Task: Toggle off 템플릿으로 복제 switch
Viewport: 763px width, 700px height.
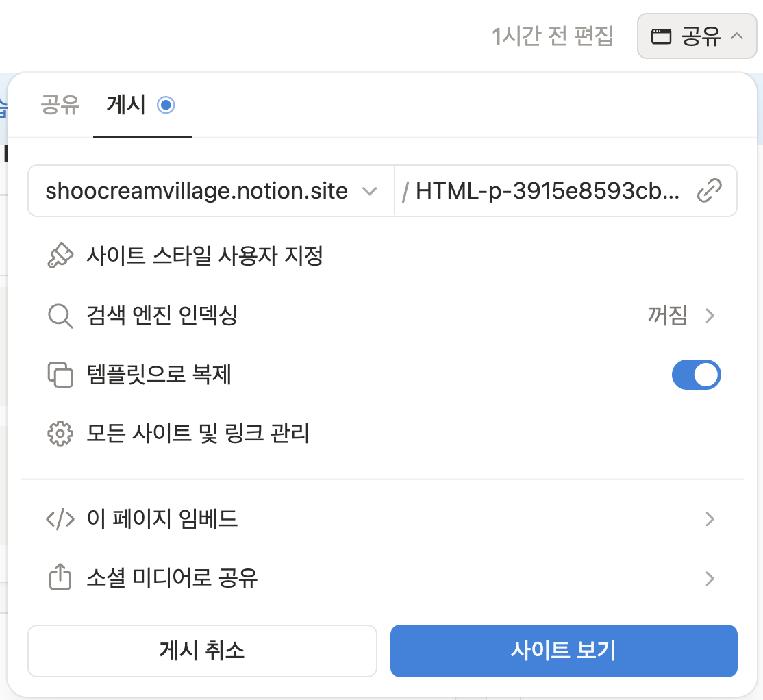Action: coord(696,375)
